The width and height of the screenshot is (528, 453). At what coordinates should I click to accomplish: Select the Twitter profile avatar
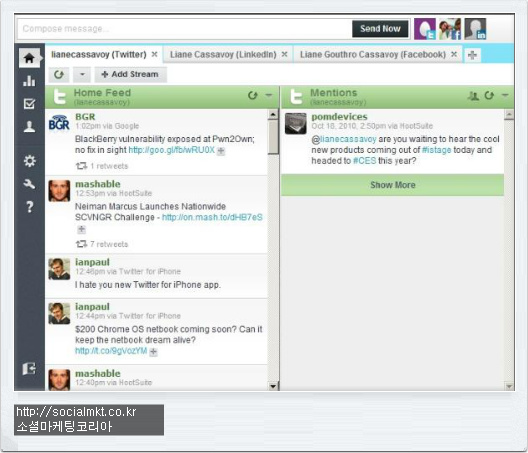[x=425, y=29]
